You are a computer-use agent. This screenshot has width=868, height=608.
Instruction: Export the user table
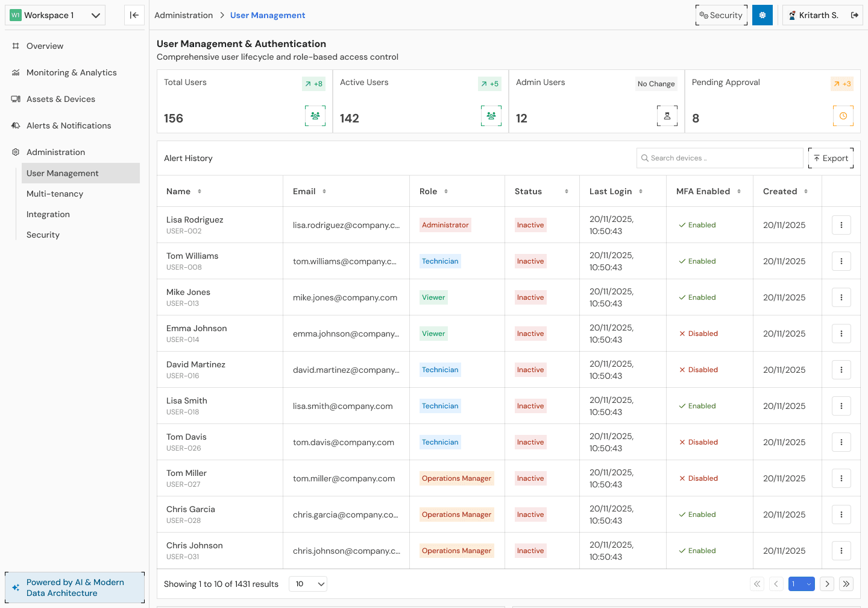pos(831,158)
